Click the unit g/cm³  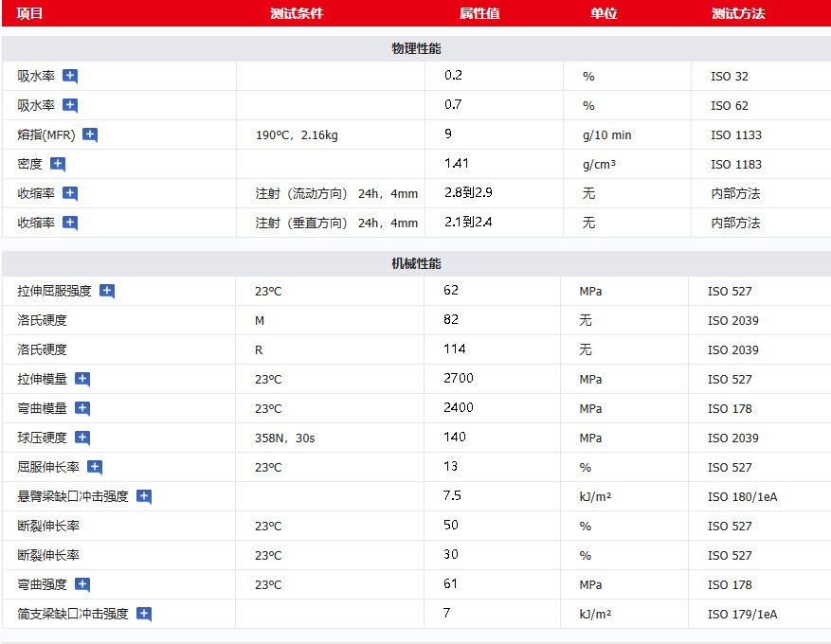pyautogui.click(x=599, y=165)
